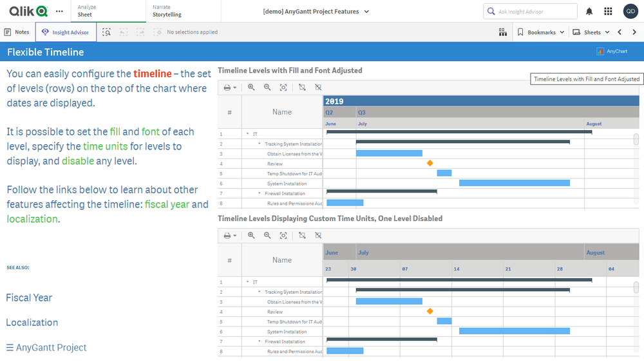
Task: Toggle the Insight Advisor panel
Action: tap(66, 32)
